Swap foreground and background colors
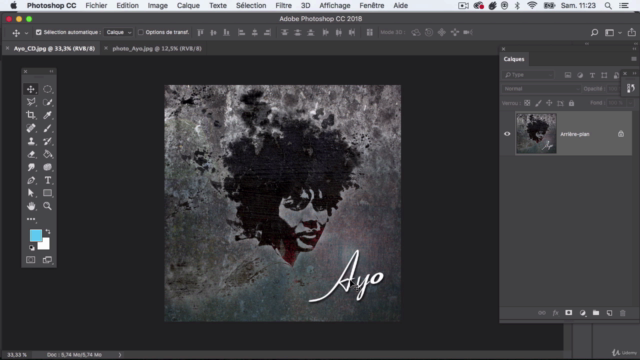Image resolution: width=640 pixels, height=360 pixels. tap(48, 231)
